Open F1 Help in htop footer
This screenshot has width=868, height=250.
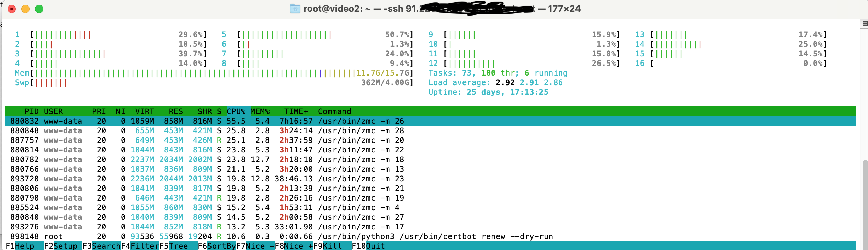point(24,246)
